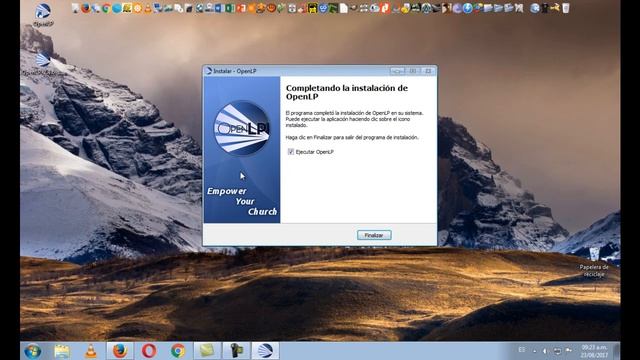Launch VLC media player from the taskbar
640x360 pixels.
click(91, 351)
